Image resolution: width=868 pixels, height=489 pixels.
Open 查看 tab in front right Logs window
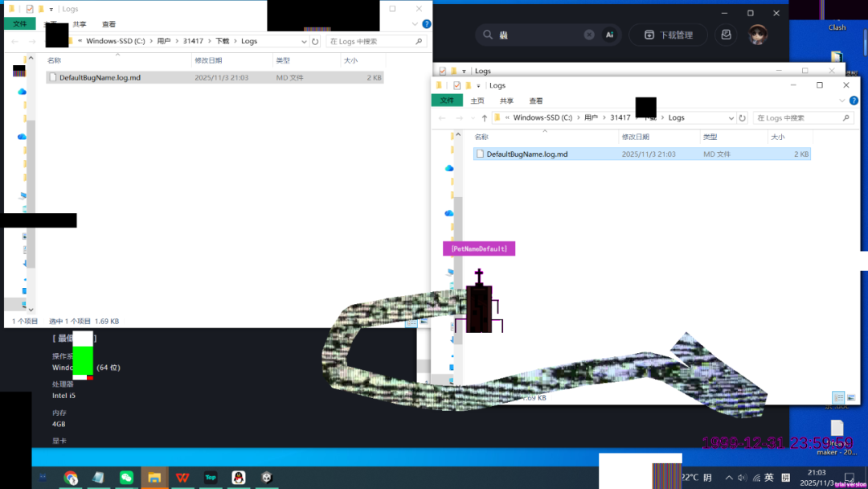[x=536, y=101]
